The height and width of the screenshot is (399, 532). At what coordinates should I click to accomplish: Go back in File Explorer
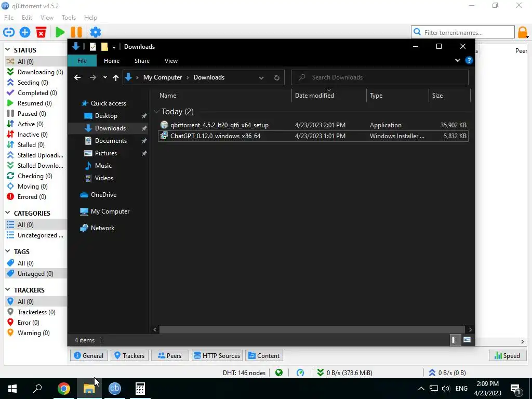(x=77, y=77)
